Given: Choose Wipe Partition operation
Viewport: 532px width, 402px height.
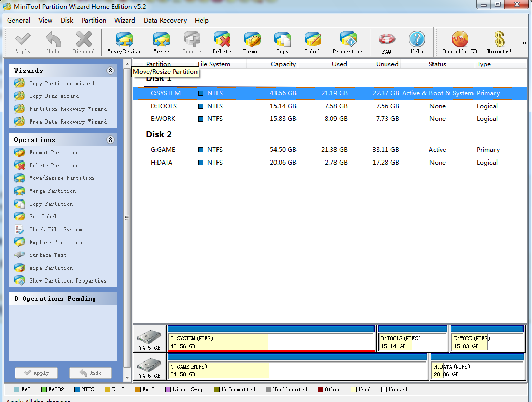Looking at the screenshot, I should (x=51, y=268).
